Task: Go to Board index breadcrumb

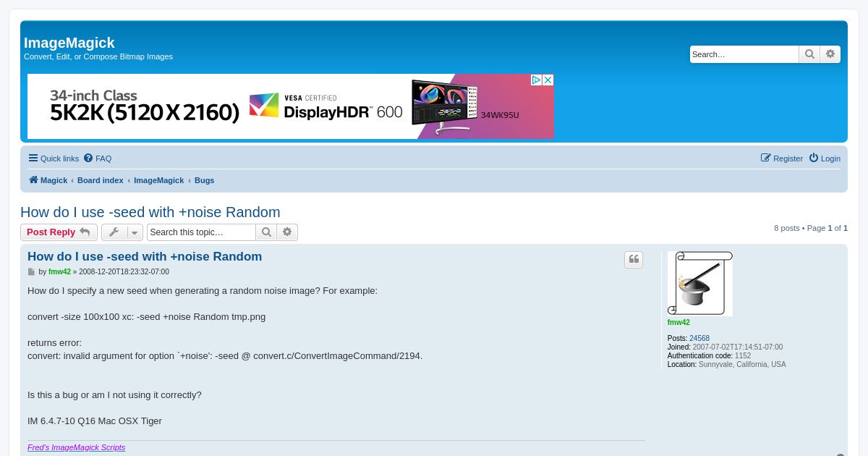Action: pos(101,180)
